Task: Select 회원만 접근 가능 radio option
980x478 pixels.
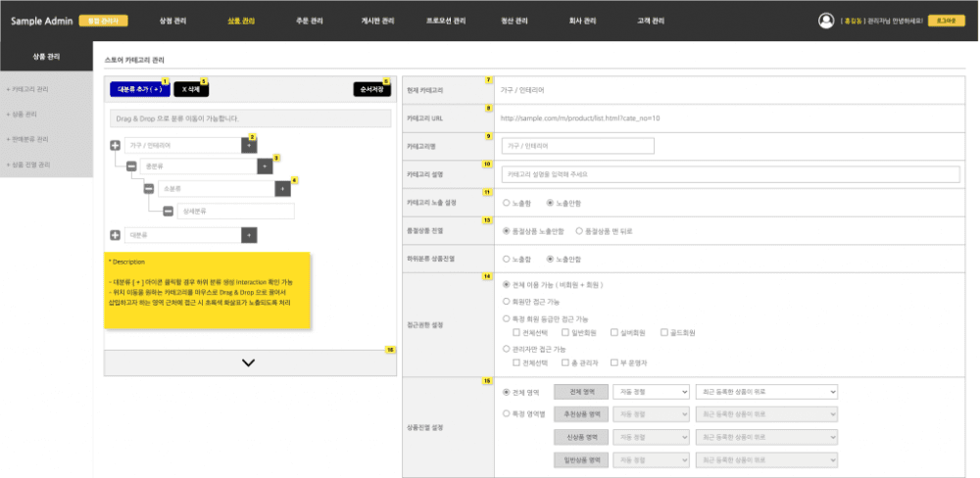Action: (x=506, y=302)
